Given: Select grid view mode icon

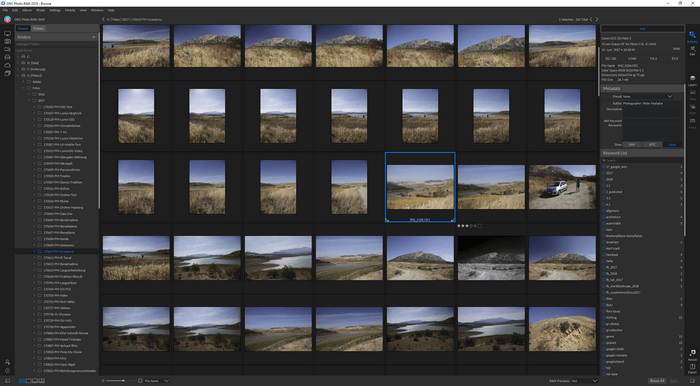Looking at the screenshot, I should coord(22,381).
